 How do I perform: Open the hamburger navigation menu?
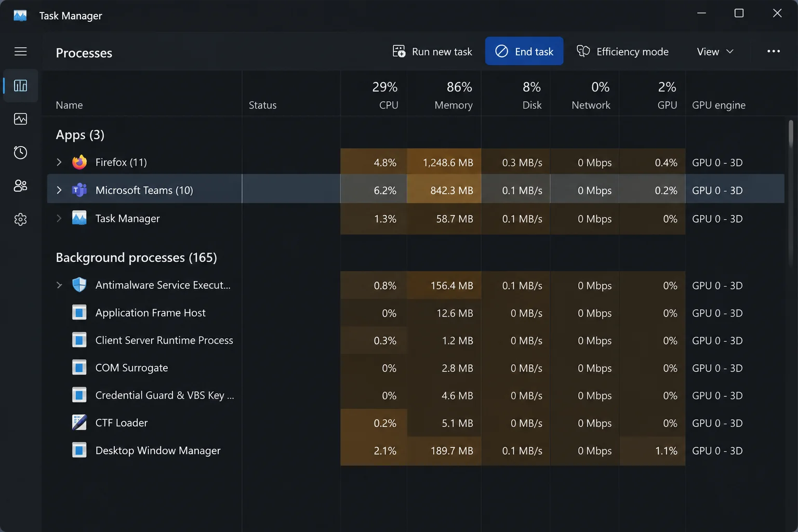pyautogui.click(x=20, y=51)
